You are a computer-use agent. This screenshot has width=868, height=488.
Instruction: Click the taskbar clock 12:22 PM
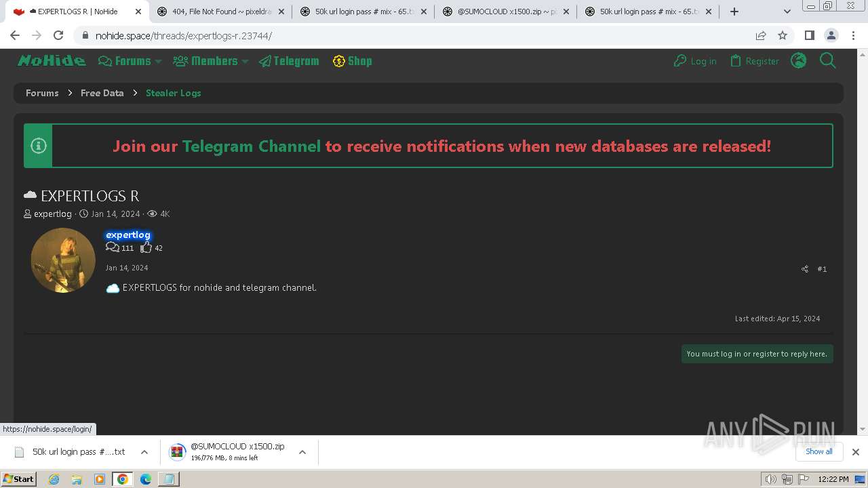833,479
